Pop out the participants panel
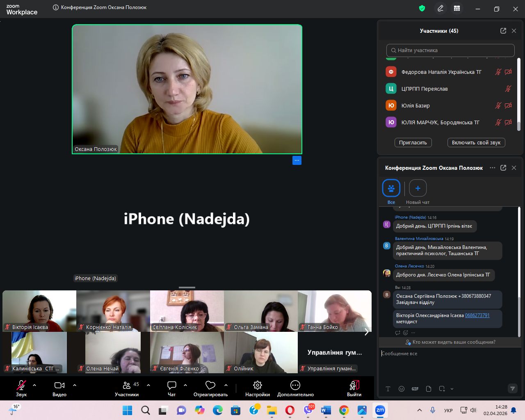 [503, 31]
